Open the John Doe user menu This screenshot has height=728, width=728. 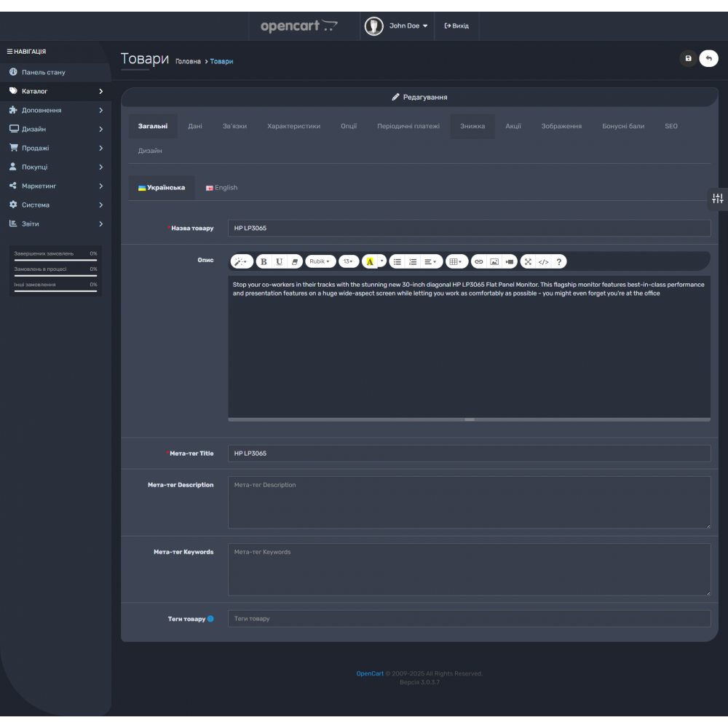click(397, 25)
